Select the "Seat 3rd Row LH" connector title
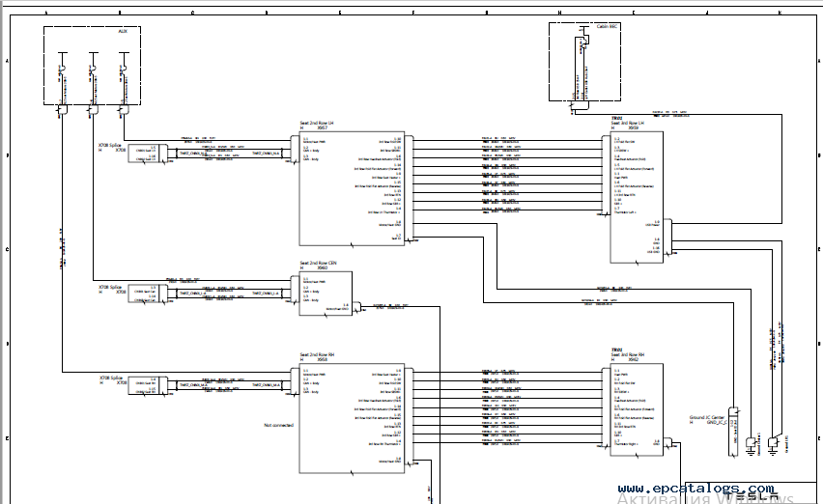Viewport: 823px width, 504px height. [627, 124]
